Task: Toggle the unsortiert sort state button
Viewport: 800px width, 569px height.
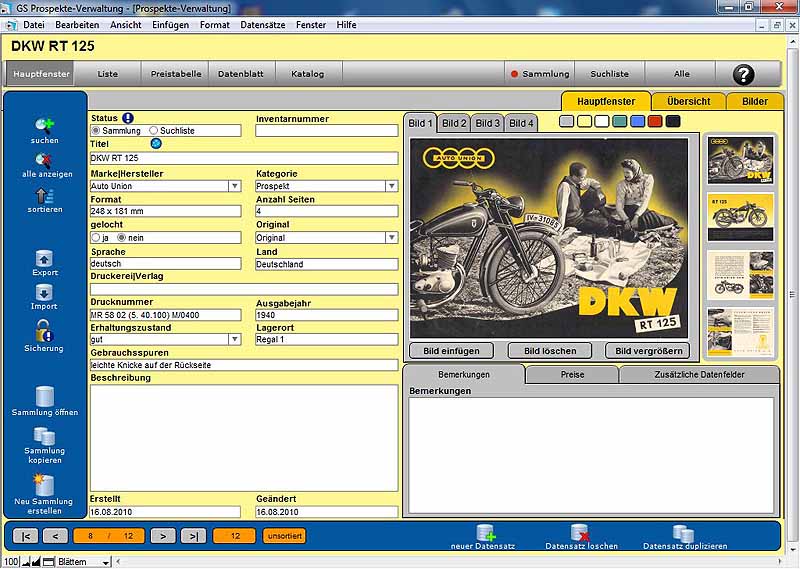Action: (285, 536)
